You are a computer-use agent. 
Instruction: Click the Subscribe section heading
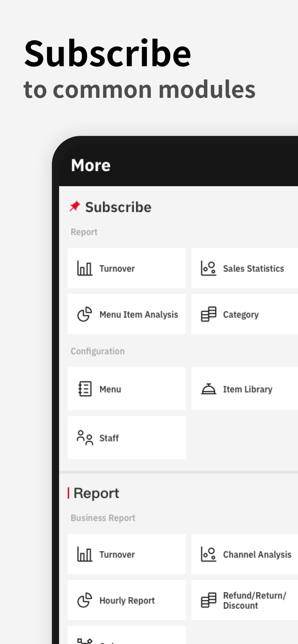(118, 207)
